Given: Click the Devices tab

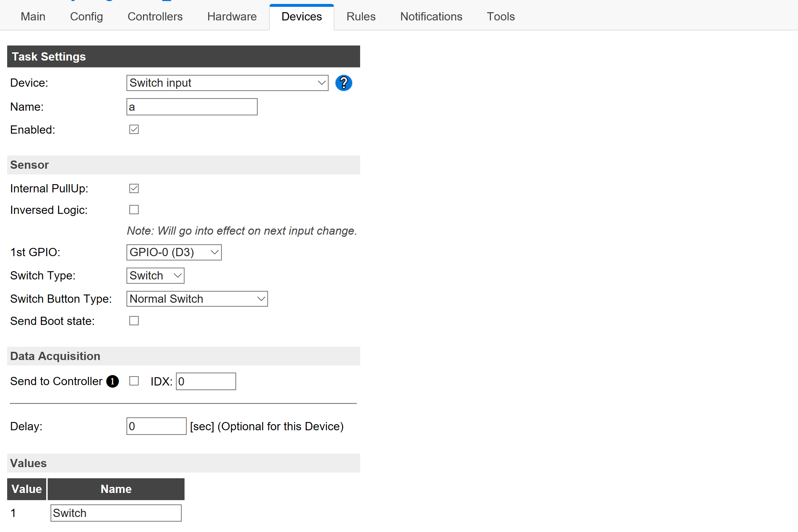Looking at the screenshot, I should tap(301, 16).
